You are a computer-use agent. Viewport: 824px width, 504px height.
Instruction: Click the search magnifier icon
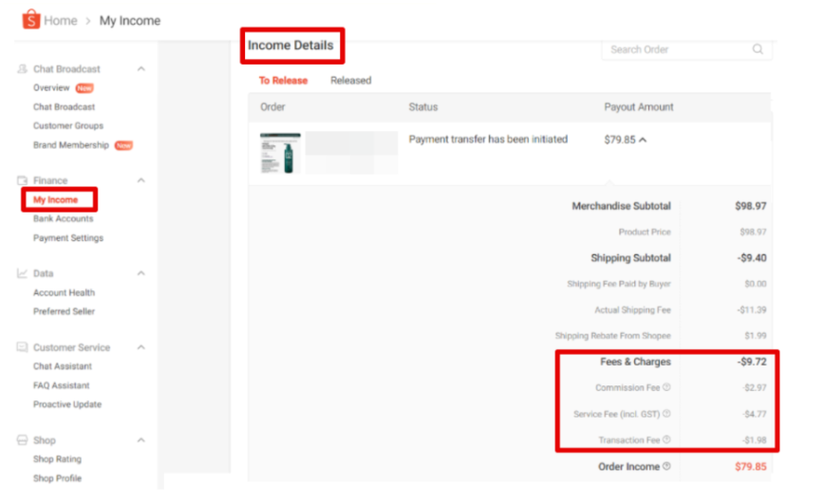pyautogui.click(x=758, y=48)
